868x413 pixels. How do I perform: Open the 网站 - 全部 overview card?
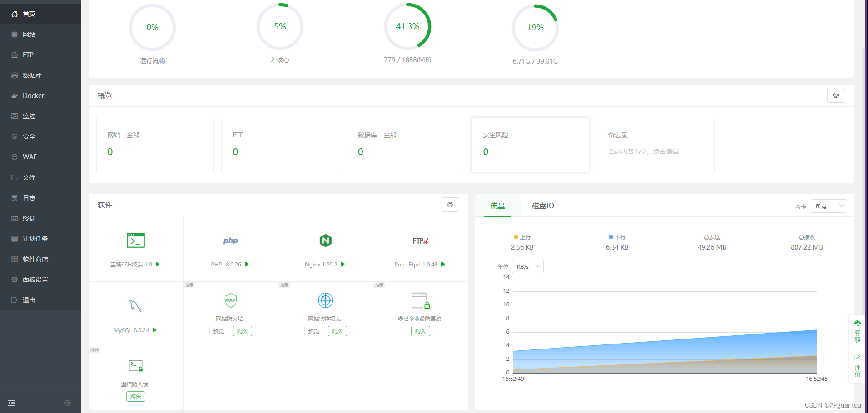pyautogui.click(x=155, y=145)
